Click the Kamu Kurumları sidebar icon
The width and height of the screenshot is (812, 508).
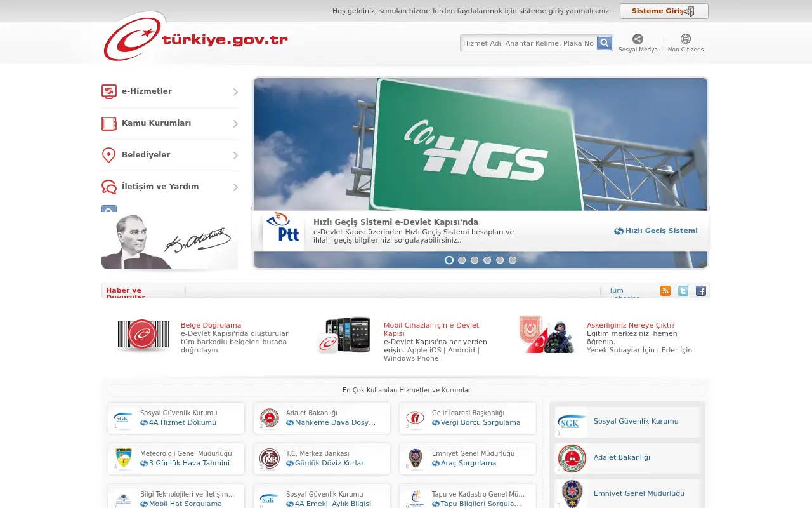click(109, 123)
